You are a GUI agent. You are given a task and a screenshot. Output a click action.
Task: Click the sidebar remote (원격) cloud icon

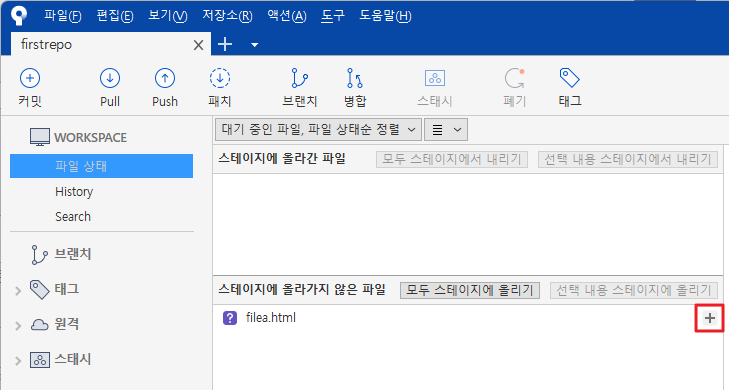[x=40, y=324]
